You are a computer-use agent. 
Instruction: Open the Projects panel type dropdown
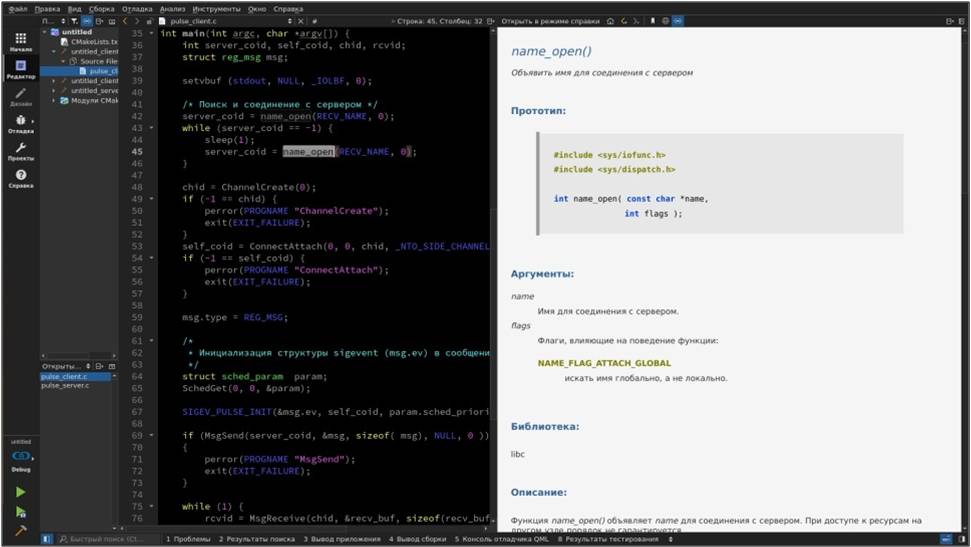pos(54,21)
